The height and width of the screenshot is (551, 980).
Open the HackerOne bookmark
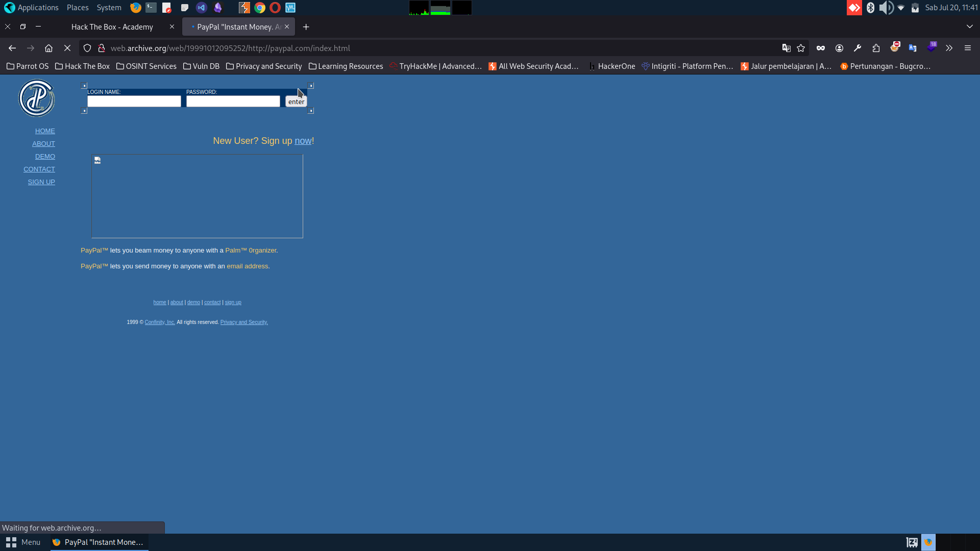(611, 66)
